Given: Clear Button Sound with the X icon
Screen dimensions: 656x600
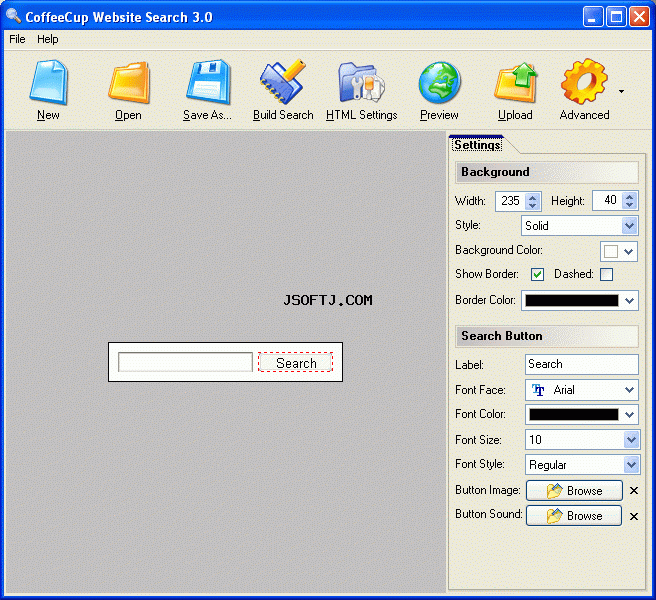Looking at the screenshot, I should click(634, 517).
